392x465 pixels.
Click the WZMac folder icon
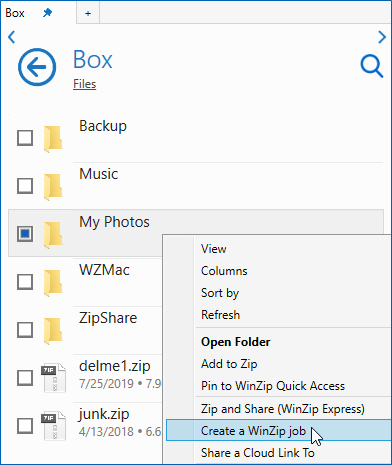coord(53,283)
